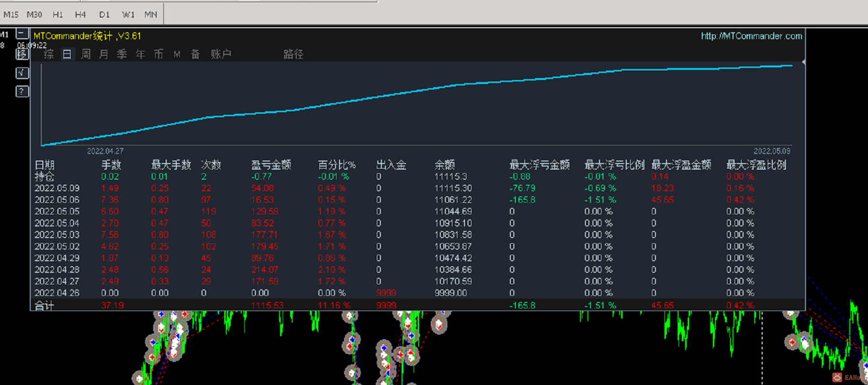868x385 pixels.
Task: Open the 备 notes tab
Action: coord(195,54)
